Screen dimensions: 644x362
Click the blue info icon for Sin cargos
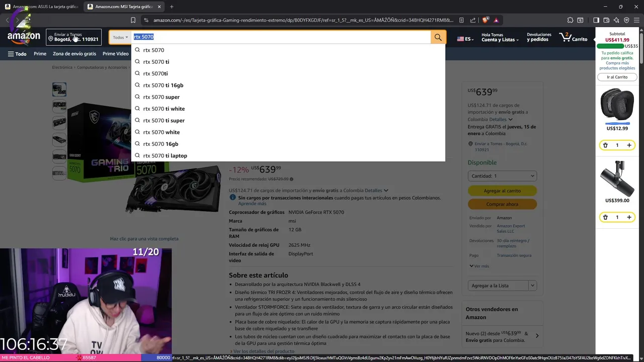coord(232,198)
